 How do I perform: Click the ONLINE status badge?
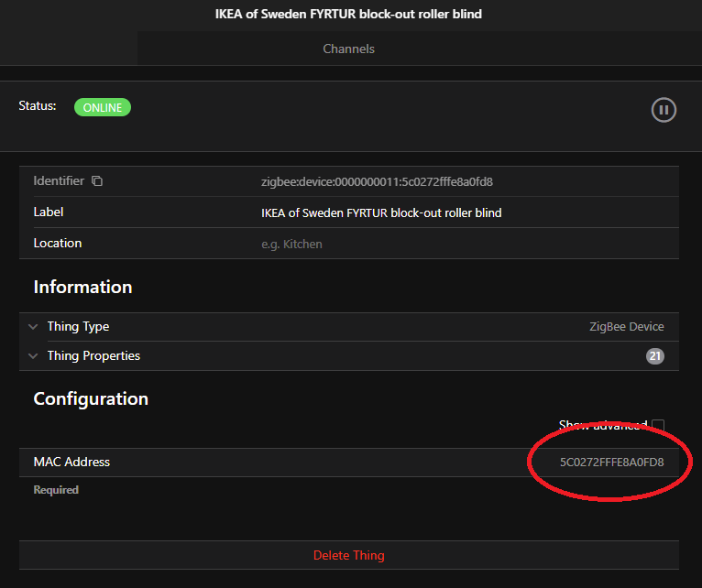coord(103,107)
